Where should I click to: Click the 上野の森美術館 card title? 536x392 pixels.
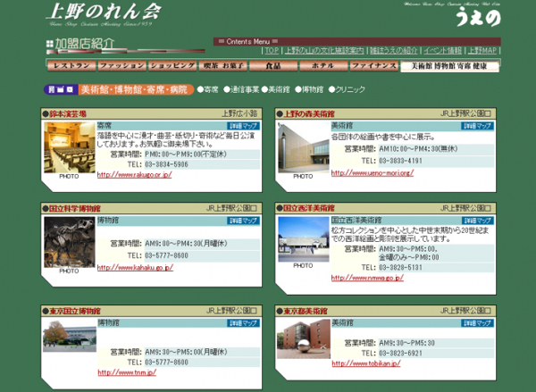(309, 114)
